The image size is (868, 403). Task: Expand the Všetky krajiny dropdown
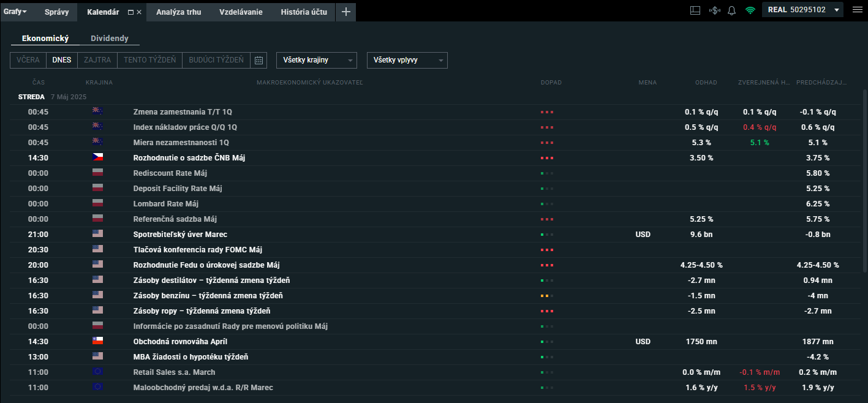point(317,60)
